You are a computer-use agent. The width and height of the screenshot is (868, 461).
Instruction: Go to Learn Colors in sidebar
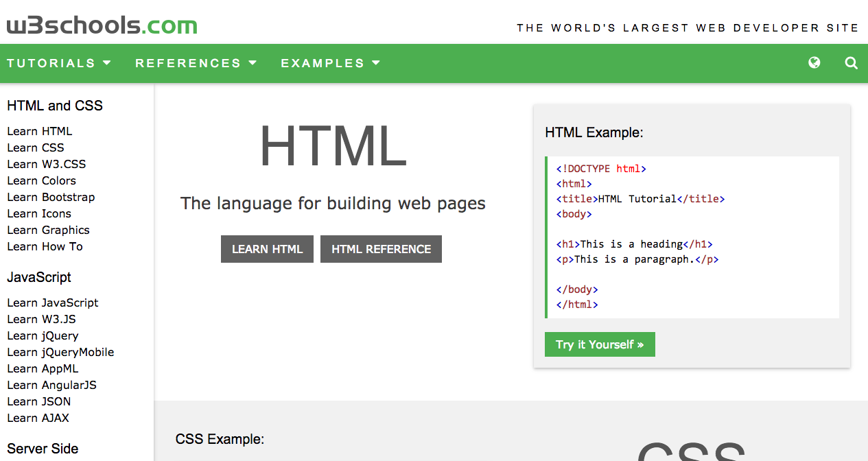tap(41, 180)
